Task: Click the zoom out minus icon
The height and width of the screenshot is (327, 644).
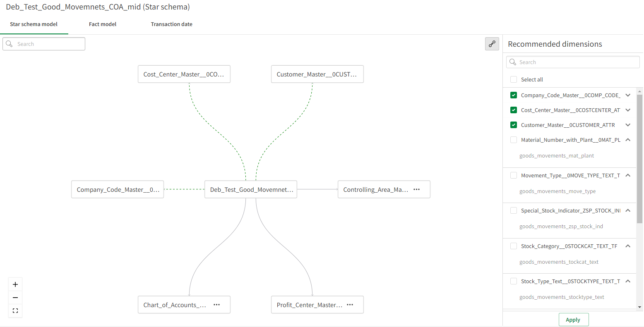Action: (15, 298)
